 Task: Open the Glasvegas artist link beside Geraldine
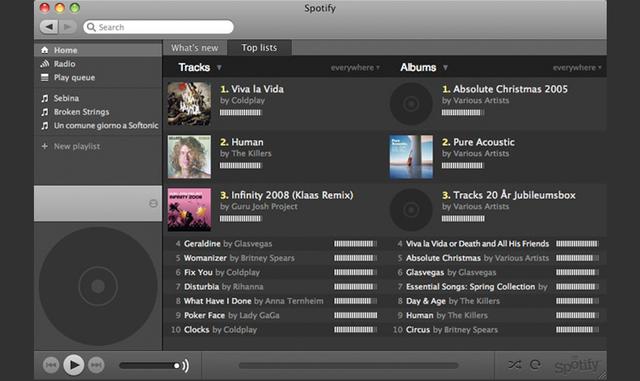pos(253,244)
